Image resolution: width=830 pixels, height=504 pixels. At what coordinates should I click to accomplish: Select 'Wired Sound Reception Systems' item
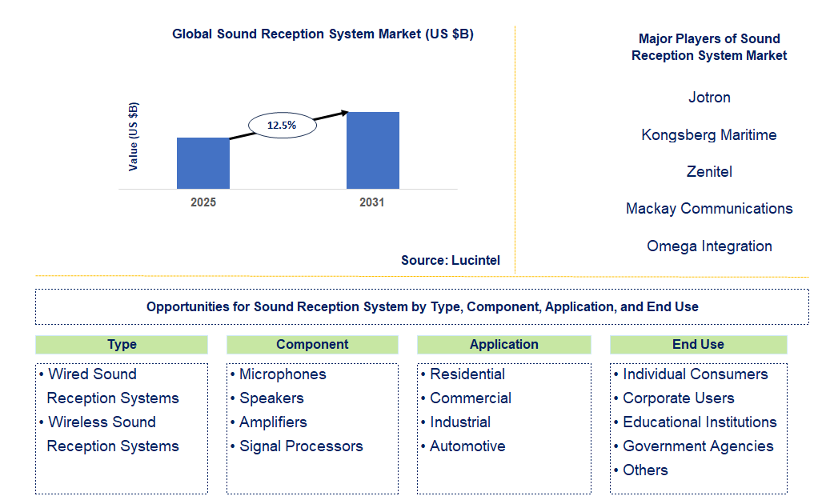110,386
